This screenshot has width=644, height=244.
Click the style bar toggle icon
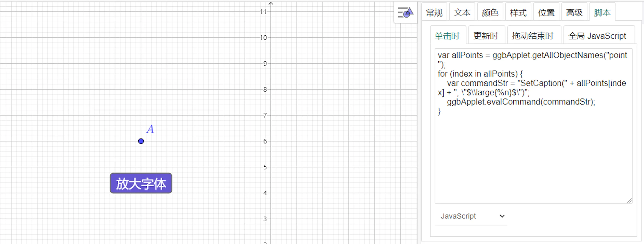(405, 12)
